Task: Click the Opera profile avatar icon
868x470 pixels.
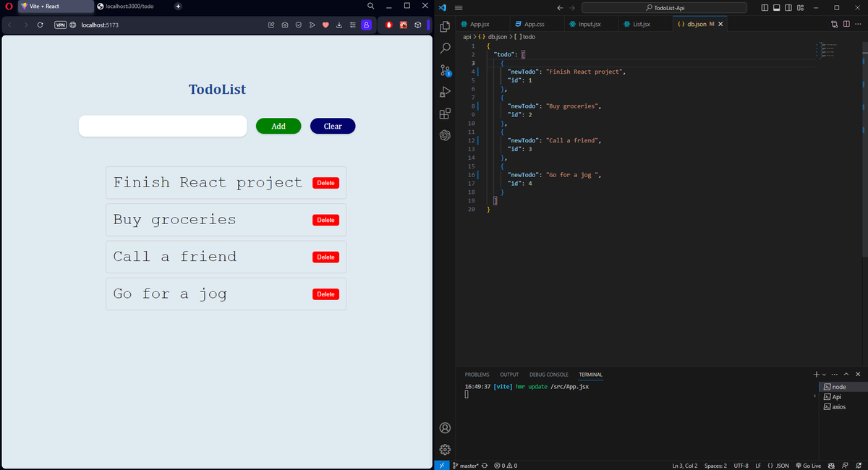Action: point(366,25)
